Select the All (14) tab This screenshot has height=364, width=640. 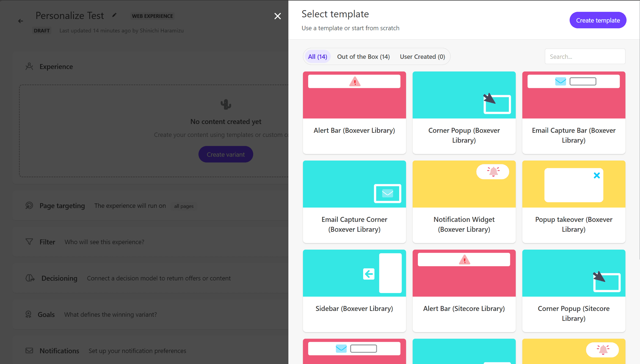[318, 57]
